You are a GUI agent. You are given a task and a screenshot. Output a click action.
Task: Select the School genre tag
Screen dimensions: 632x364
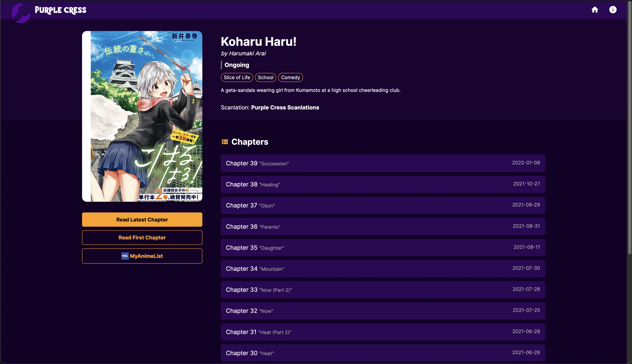(x=265, y=78)
